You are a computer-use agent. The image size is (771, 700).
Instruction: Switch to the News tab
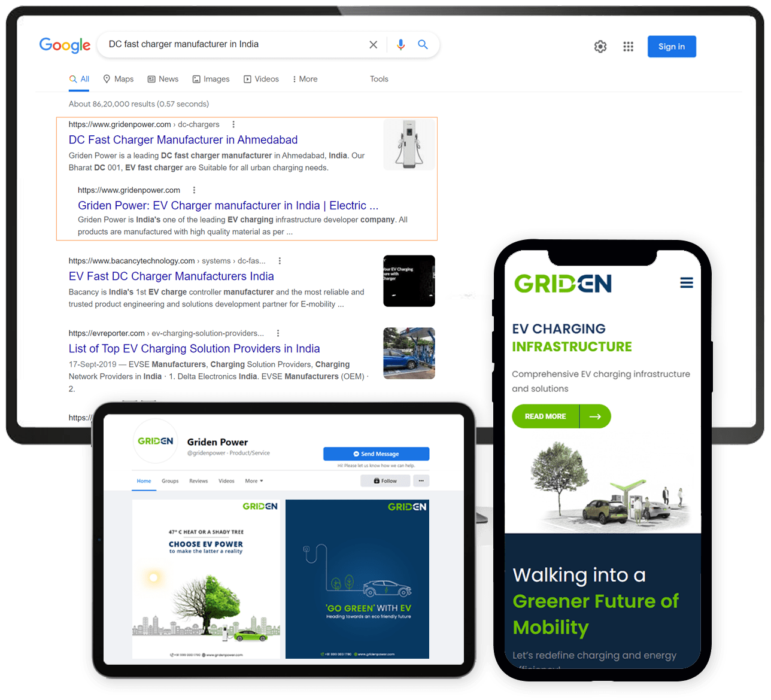[x=163, y=79]
